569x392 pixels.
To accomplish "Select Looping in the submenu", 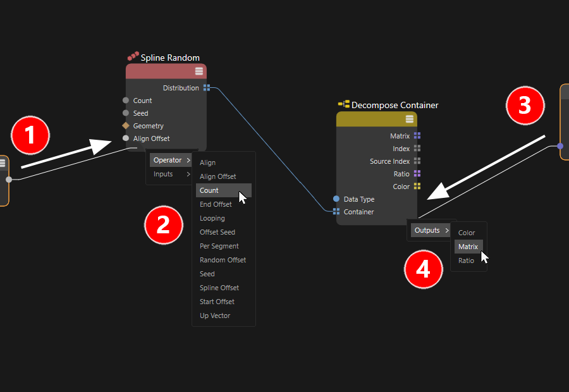I will (224, 218).
